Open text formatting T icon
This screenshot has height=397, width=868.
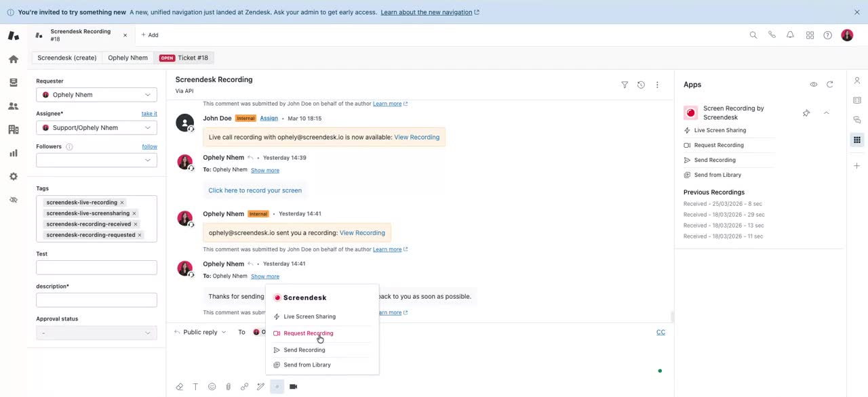(195, 387)
